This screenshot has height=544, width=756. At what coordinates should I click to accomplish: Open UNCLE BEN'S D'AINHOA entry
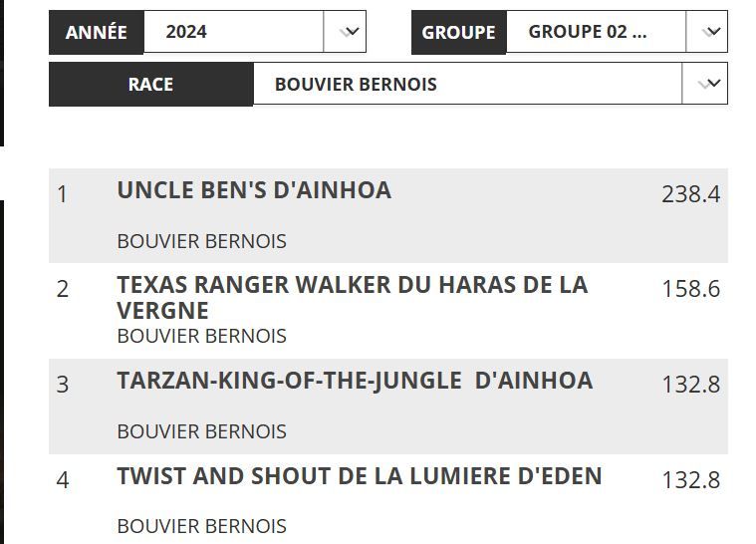pyautogui.click(x=254, y=190)
